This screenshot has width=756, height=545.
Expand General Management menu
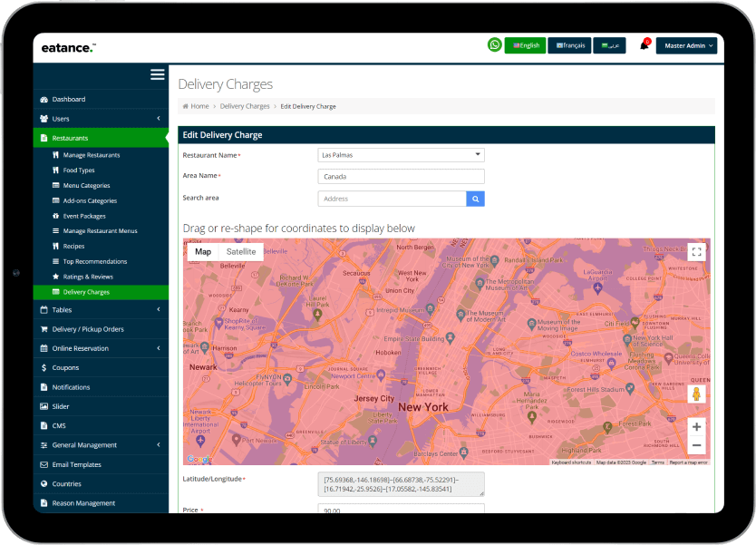pos(101,445)
